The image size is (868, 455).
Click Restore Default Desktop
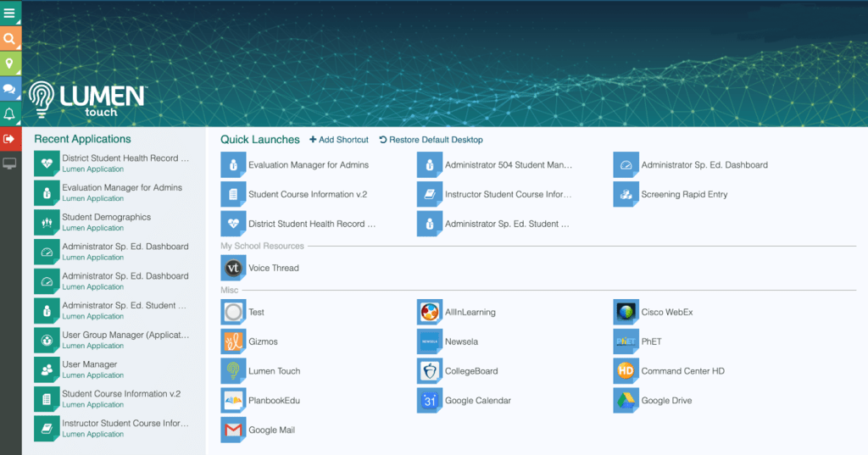click(431, 140)
